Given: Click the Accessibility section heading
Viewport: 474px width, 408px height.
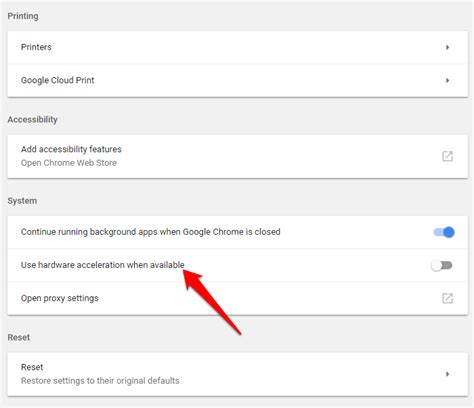Looking at the screenshot, I should coord(33,119).
